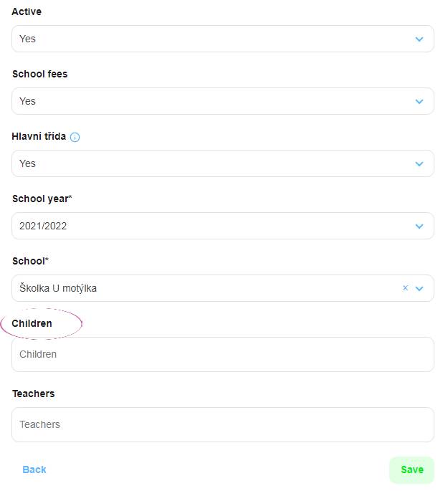This screenshot has width=448, height=491.
Task: Click the chevron arrow in School field
Action: click(x=419, y=288)
